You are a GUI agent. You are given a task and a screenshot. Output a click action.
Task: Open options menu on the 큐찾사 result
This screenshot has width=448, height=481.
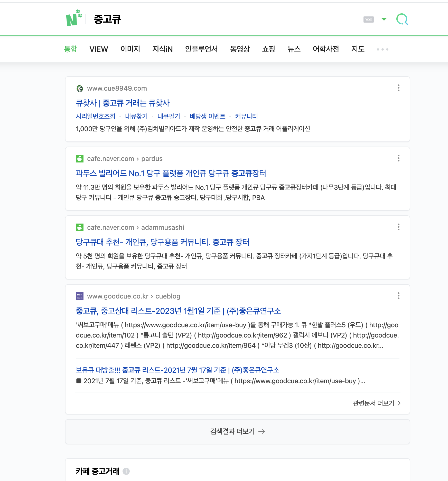click(398, 88)
